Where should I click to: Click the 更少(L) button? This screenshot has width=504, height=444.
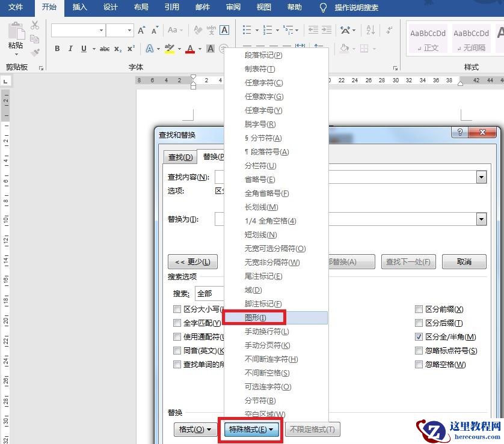coord(192,262)
